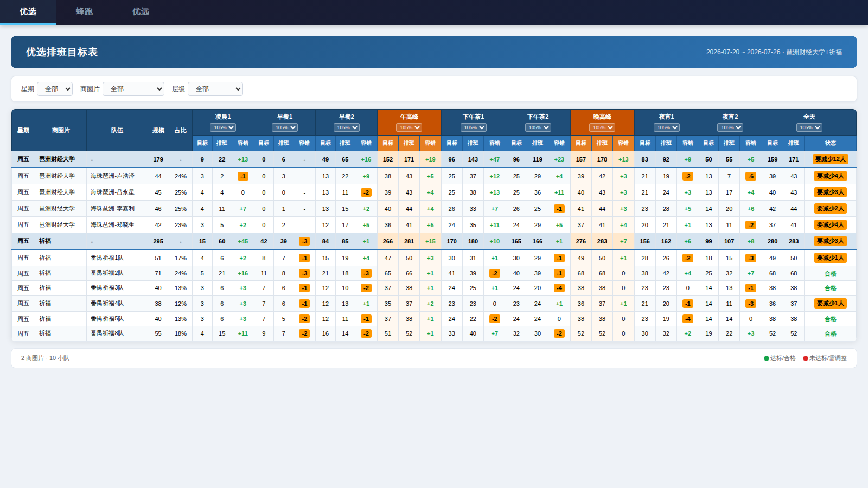Image resolution: width=868 pixels, height=488 pixels.
Task: Click the 状态 column header
Action: 831,143
